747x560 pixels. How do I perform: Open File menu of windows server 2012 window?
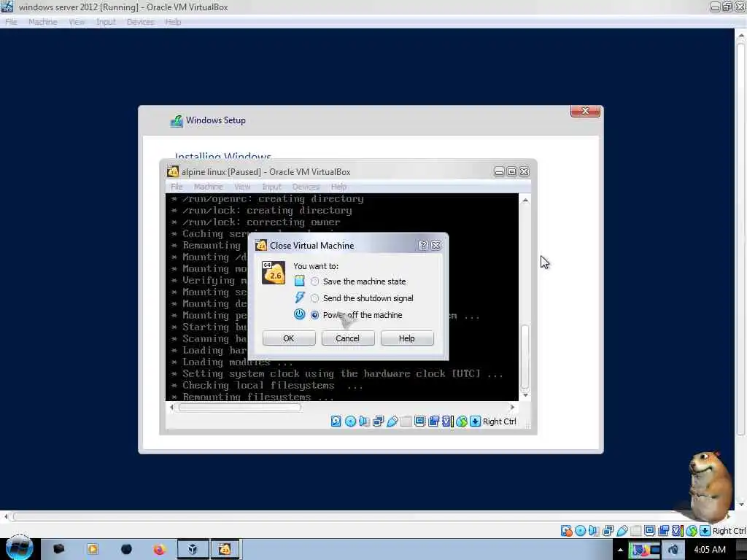[x=11, y=22]
